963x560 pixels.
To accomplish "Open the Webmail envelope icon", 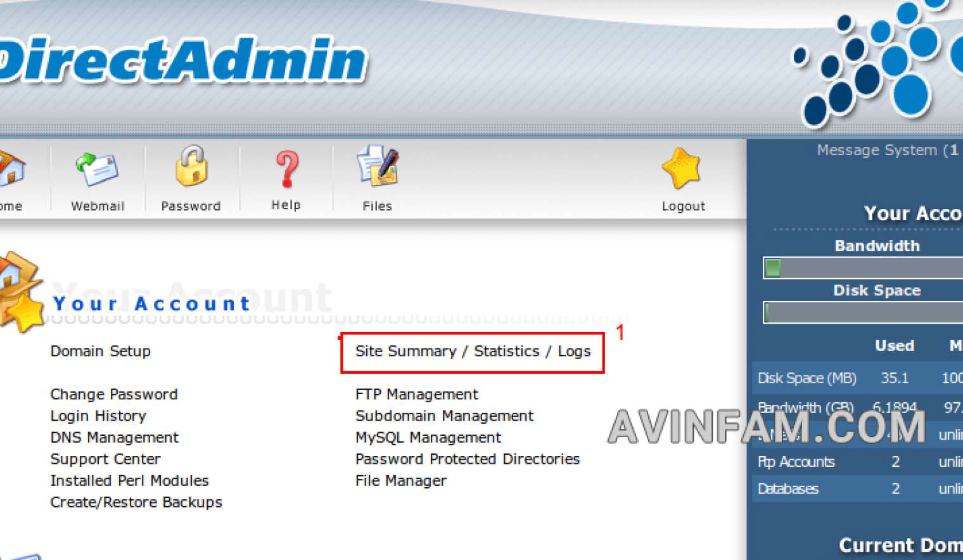I will 96,169.
